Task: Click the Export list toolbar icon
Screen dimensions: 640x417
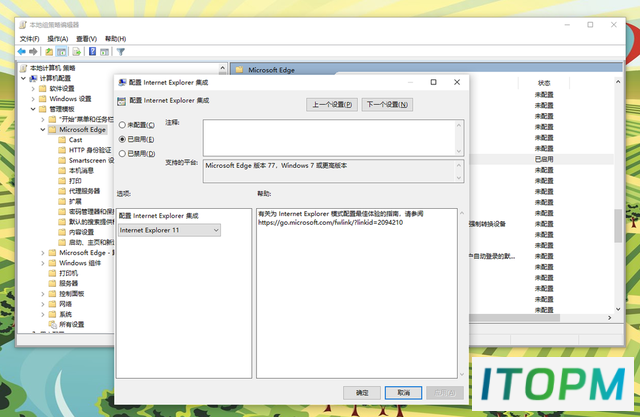Action: pyautogui.click(x=76, y=51)
